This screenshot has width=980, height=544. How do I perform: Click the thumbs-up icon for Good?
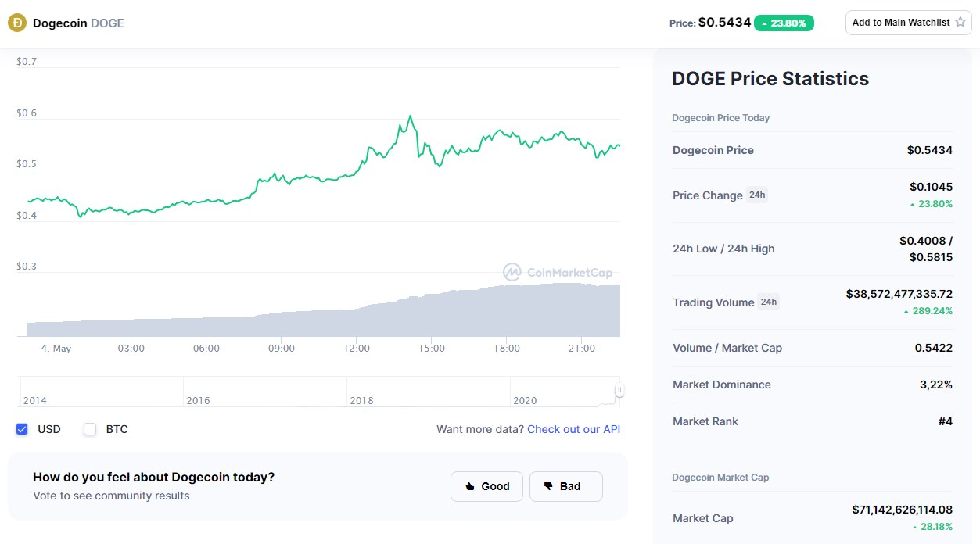click(470, 486)
